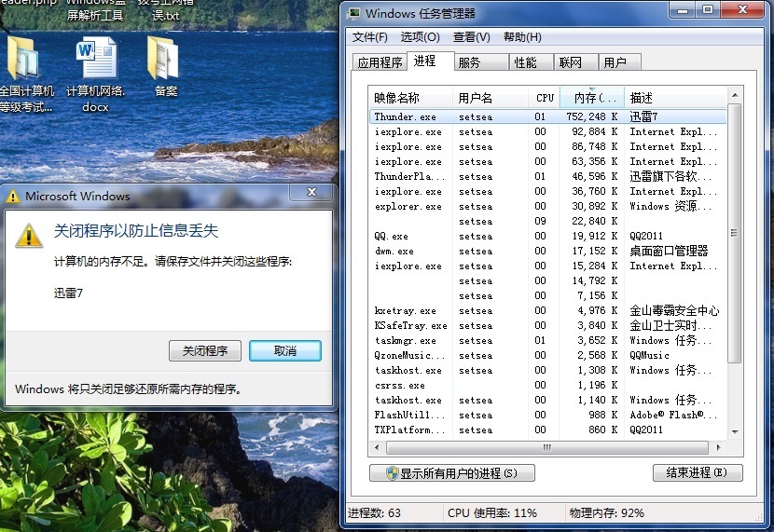Open the 联网 tab
774x532 pixels.
tap(575, 62)
